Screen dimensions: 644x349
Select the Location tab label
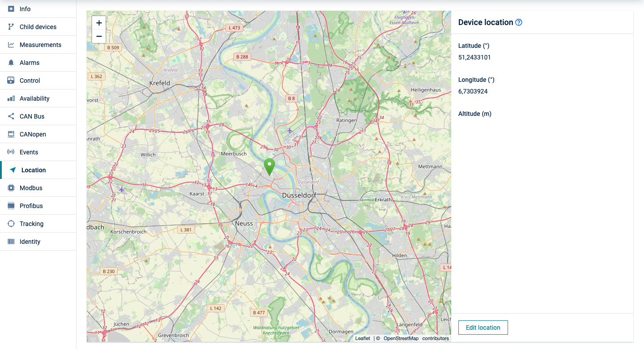click(x=34, y=170)
